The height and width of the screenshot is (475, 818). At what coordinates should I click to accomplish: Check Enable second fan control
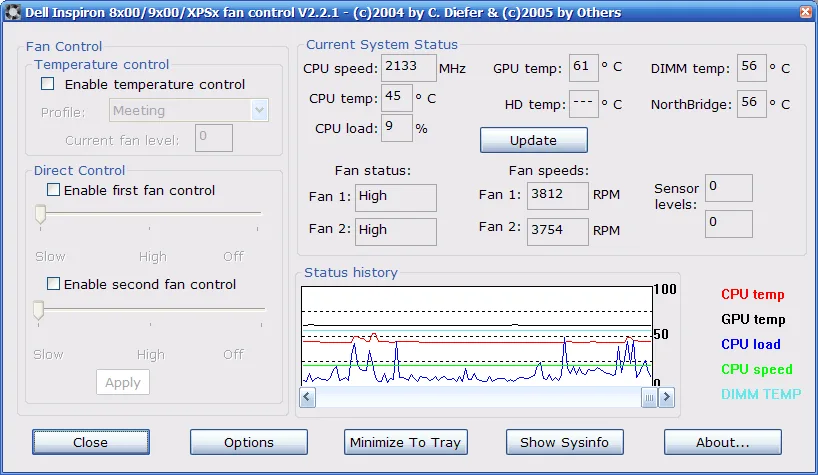[x=54, y=284]
